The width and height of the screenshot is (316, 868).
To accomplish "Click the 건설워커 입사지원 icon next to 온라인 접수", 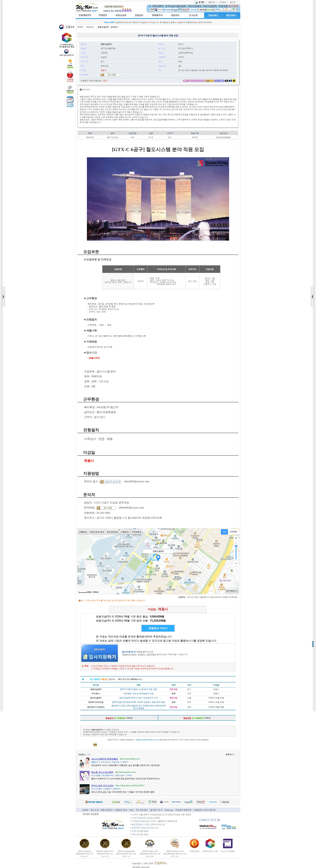I will [110, 481].
